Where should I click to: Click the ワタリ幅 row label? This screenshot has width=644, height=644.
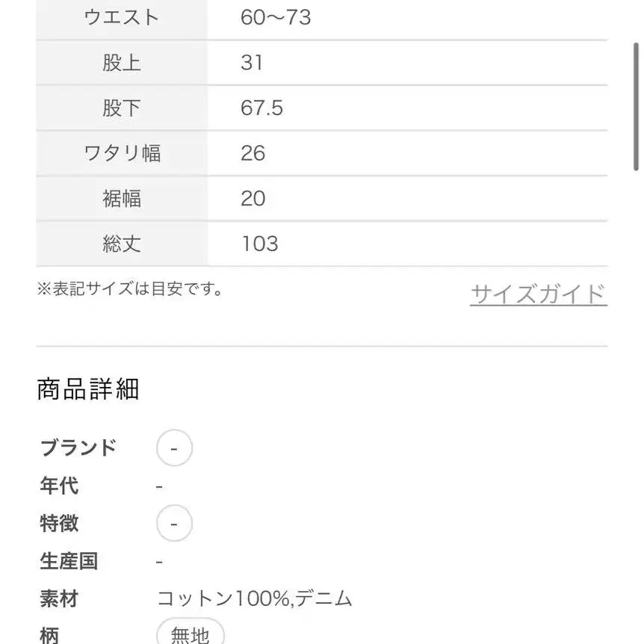coord(122,153)
